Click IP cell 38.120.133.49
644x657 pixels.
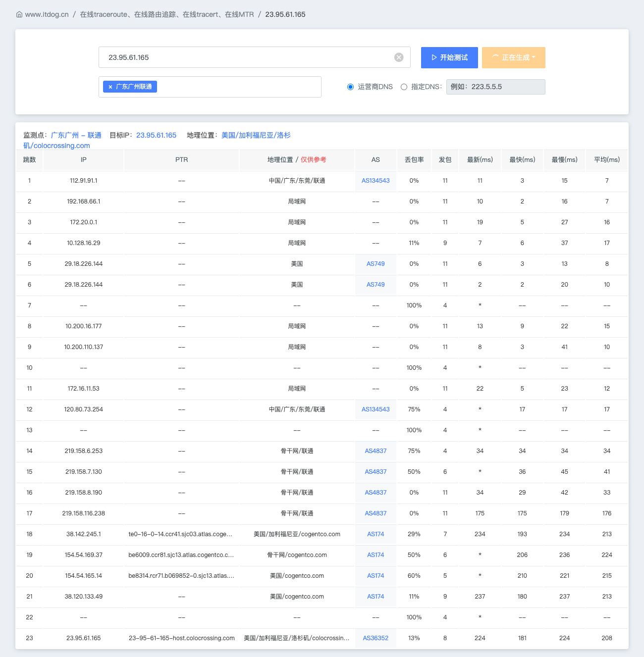pos(84,597)
